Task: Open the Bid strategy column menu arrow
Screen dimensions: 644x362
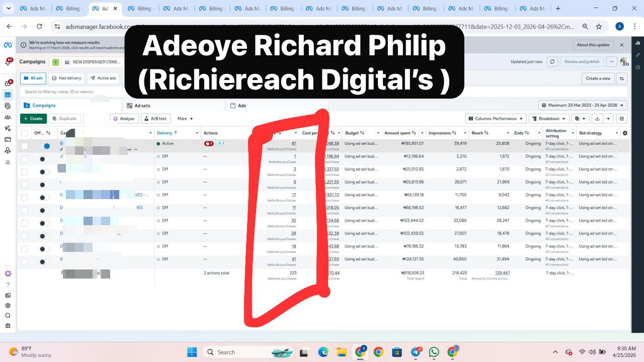Action: (617, 133)
